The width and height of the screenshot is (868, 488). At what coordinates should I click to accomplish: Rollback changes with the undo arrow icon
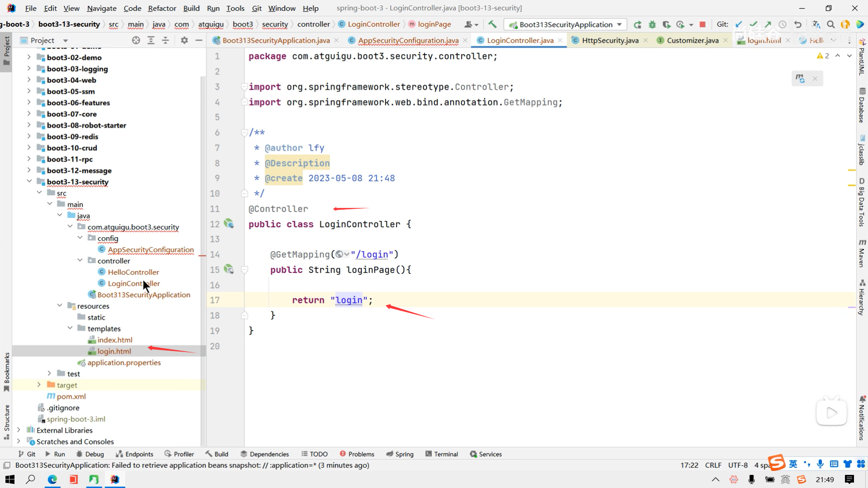pyautogui.click(x=798, y=24)
